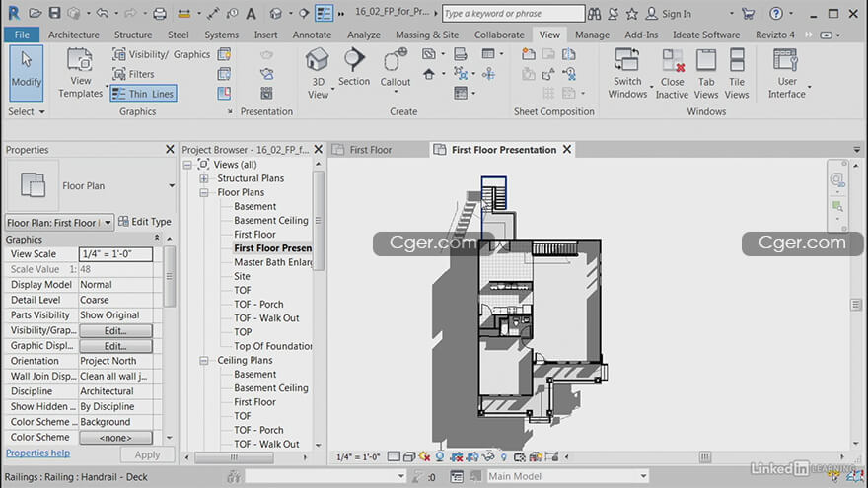The height and width of the screenshot is (488, 868).
Task: Click Close Inactive views
Action: pyautogui.click(x=672, y=73)
